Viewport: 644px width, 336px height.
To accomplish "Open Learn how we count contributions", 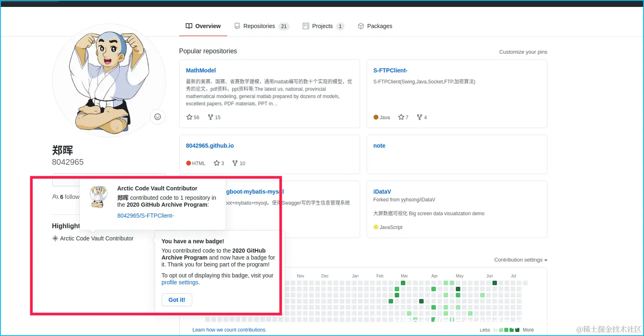I will click(229, 330).
